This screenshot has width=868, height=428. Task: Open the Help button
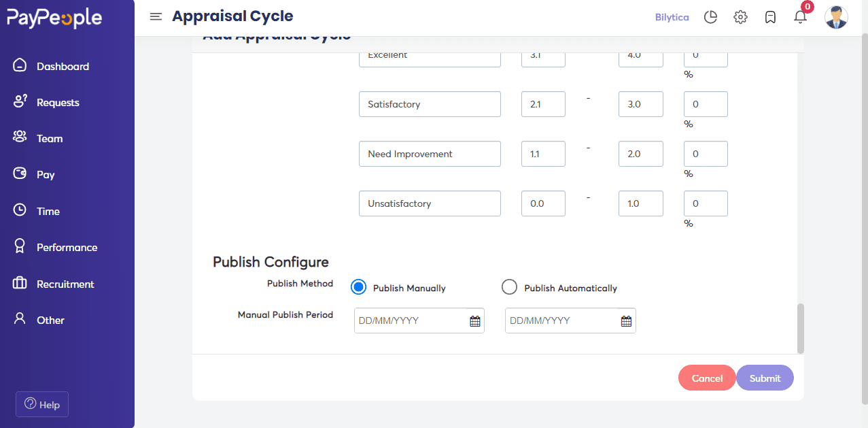click(42, 404)
